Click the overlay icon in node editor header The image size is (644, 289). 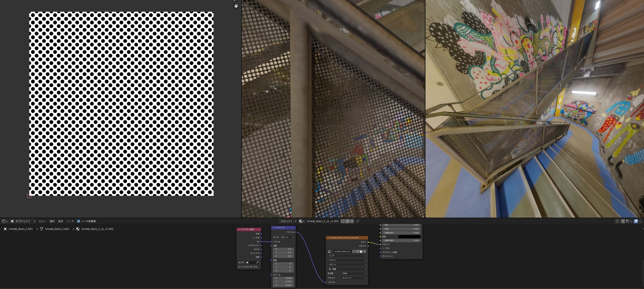(x=636, y=221)
